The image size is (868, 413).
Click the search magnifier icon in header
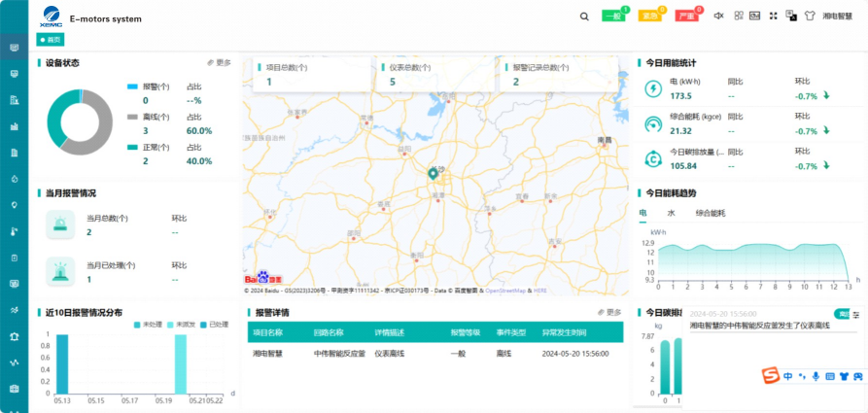coord(584,17)
